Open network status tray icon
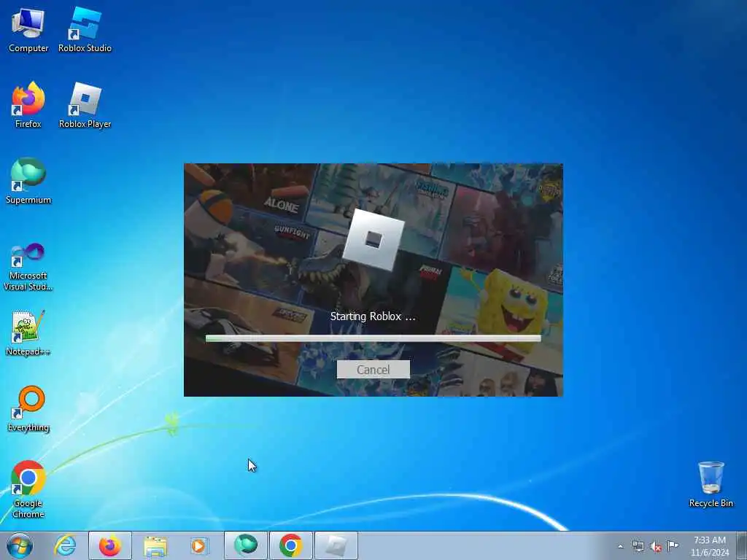The height and width of the screenshot is (560, 747). coord(638,546)
